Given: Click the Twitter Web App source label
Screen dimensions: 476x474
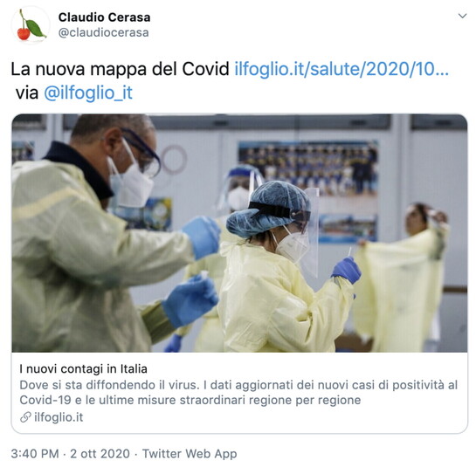Looking at the screenshot, I should pyautogui.click(x=190, y=454).
